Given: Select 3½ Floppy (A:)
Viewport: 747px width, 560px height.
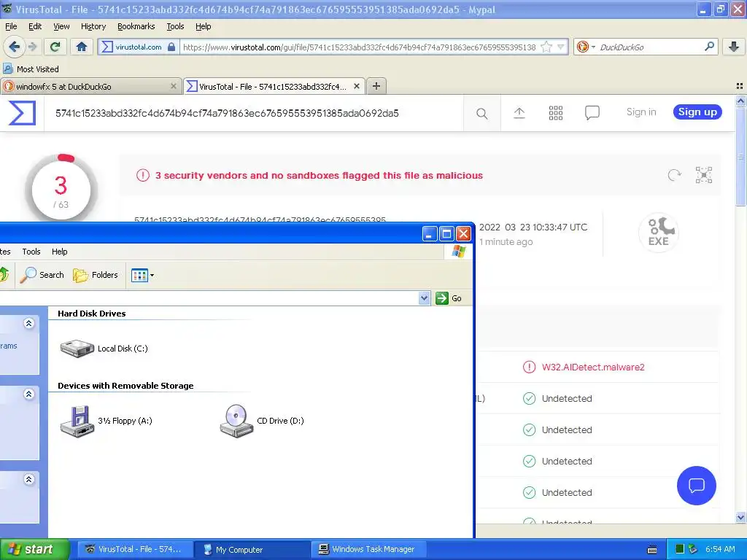Looking at the screenshot, I should 106,421.
